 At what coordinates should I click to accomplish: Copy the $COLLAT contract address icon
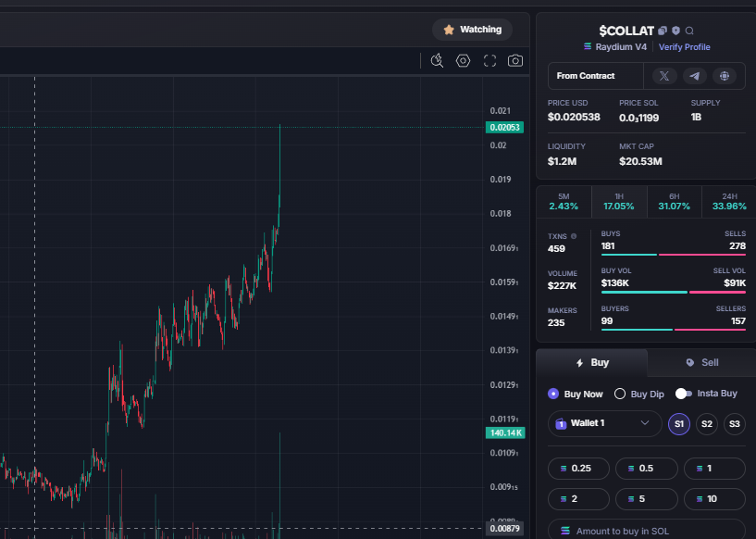click(663, 31)
